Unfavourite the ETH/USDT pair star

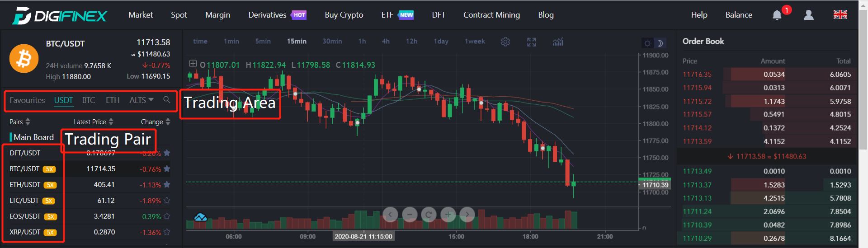(x=167, y=185)
